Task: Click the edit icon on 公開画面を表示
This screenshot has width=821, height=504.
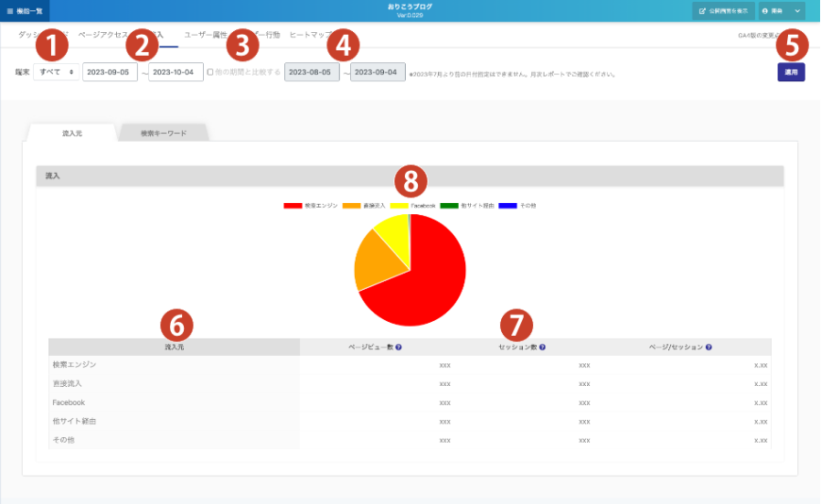Action: click(702, 11)
